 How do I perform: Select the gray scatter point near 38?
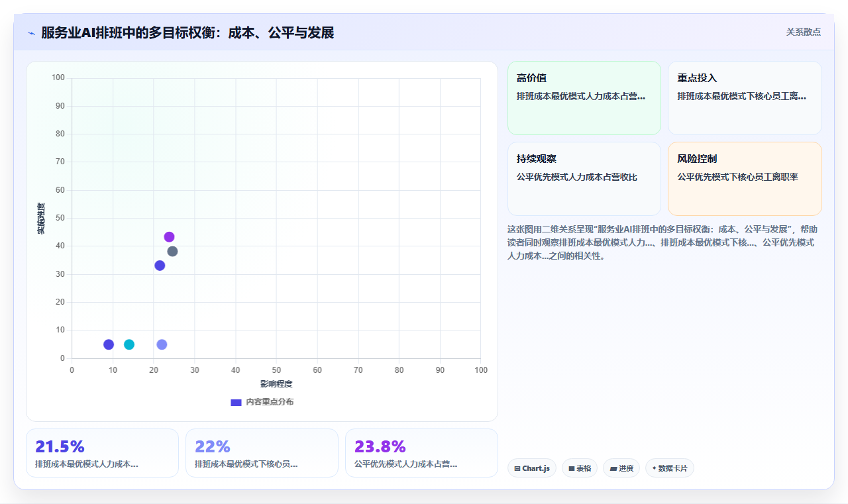[172, 252]
